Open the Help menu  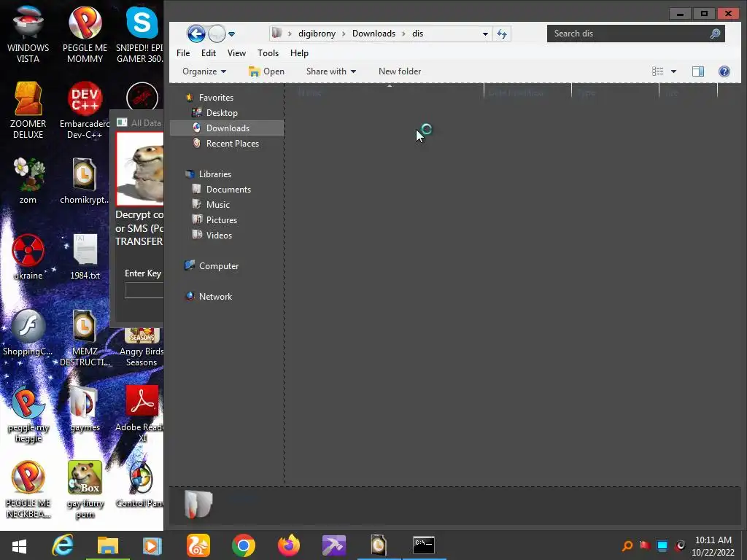pos(299,52)
